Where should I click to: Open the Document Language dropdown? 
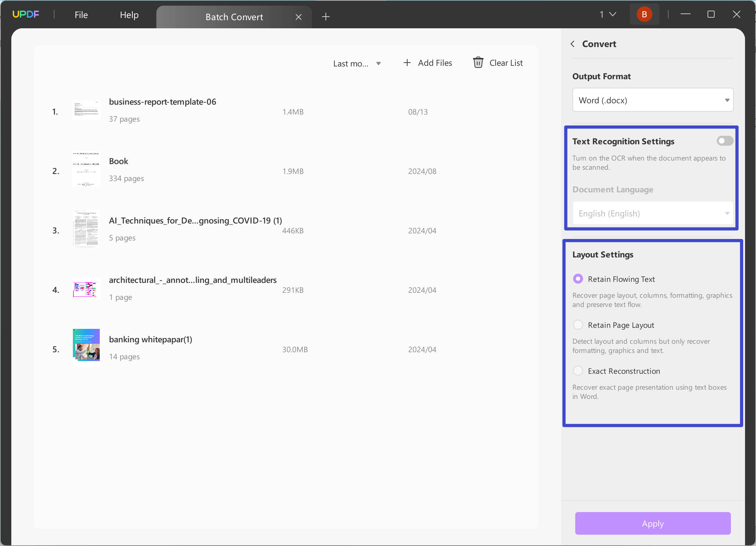click(x=652, y=213)
